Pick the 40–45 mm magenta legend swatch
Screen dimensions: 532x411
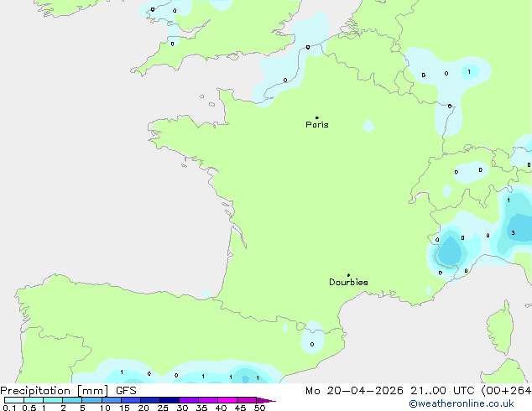(x=227, y=400)
